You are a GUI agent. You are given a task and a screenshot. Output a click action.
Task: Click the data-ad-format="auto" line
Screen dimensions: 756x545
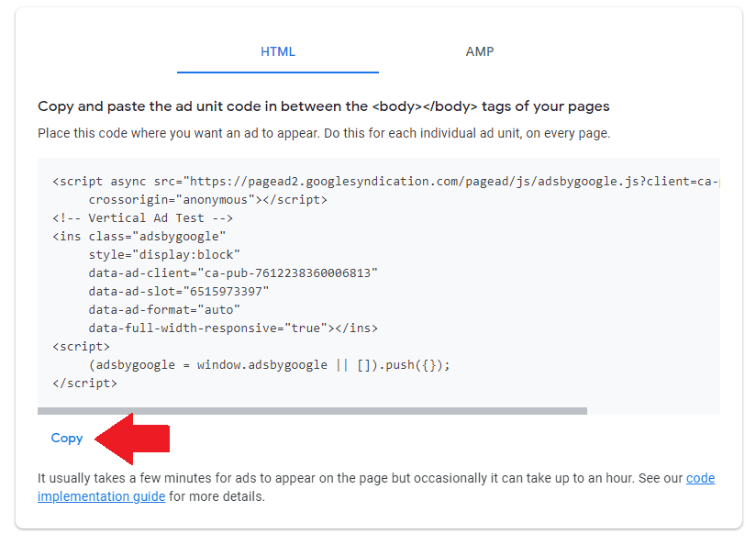164,309
